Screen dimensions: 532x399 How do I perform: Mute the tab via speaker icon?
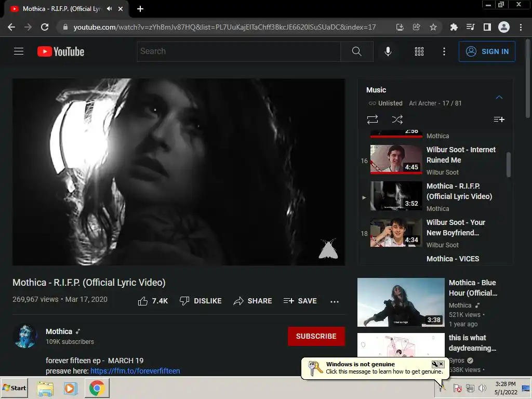(109, 9)
